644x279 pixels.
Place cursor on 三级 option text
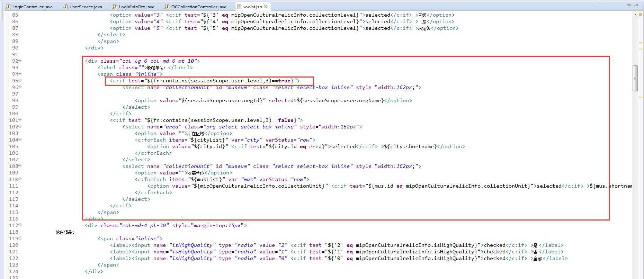pos(422,15)
